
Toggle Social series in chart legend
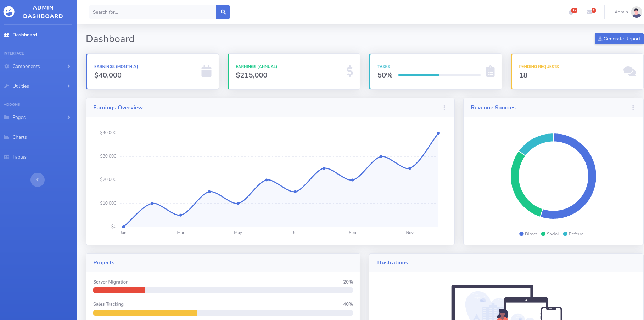(x=550, y=234)
